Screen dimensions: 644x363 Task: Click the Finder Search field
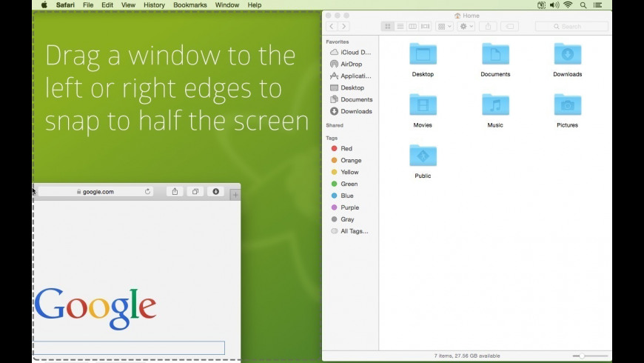[571, 27]
